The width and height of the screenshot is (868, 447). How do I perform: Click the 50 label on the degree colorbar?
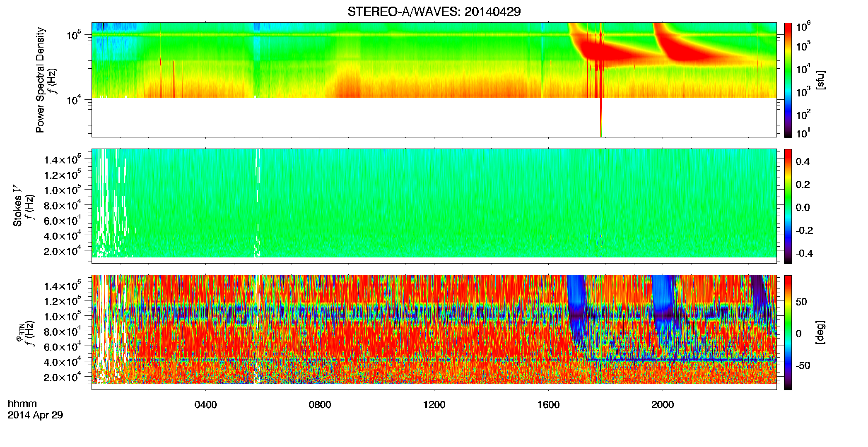pyautogui.click(x=801, y=302)
